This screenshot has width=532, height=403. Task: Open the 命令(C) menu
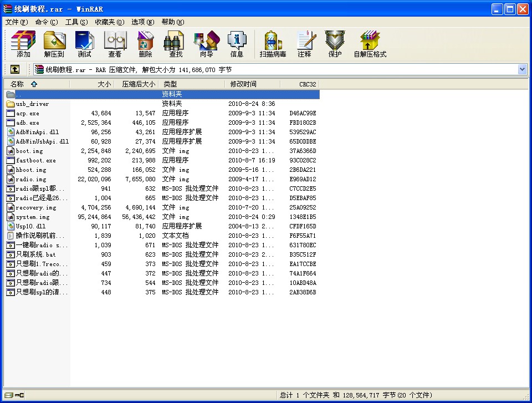[x=47, y=22]
